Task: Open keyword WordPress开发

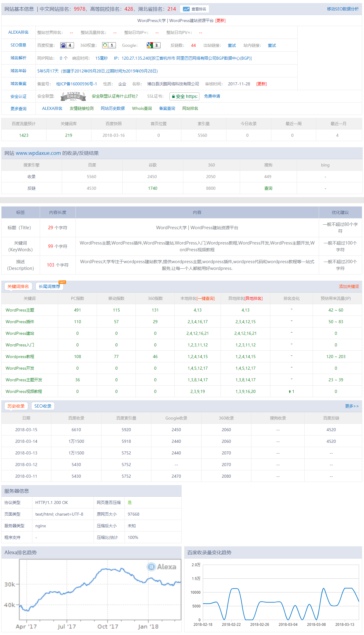Action: (x=20, y=368)
